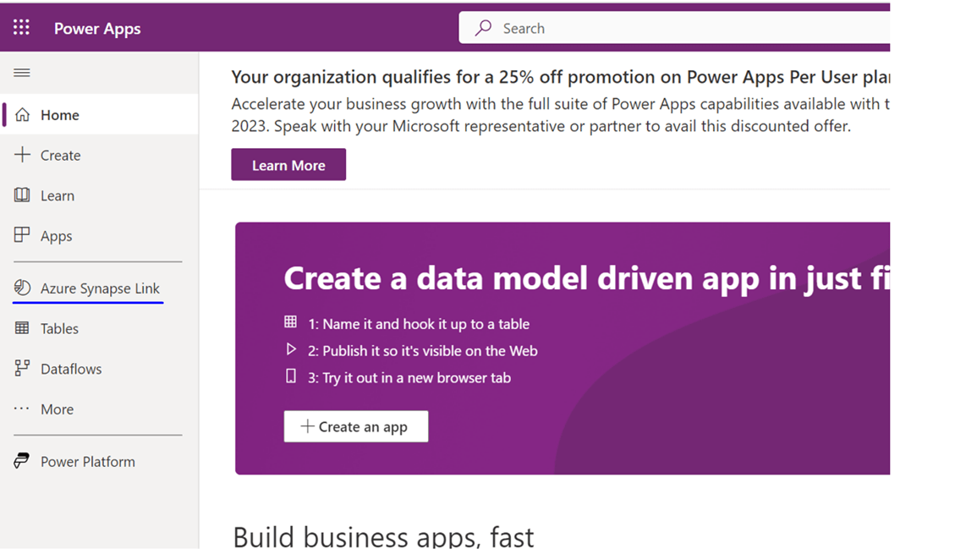Click into the Search input field
The width and height of the screenshot is (955, 560).
tap(677, 28)
